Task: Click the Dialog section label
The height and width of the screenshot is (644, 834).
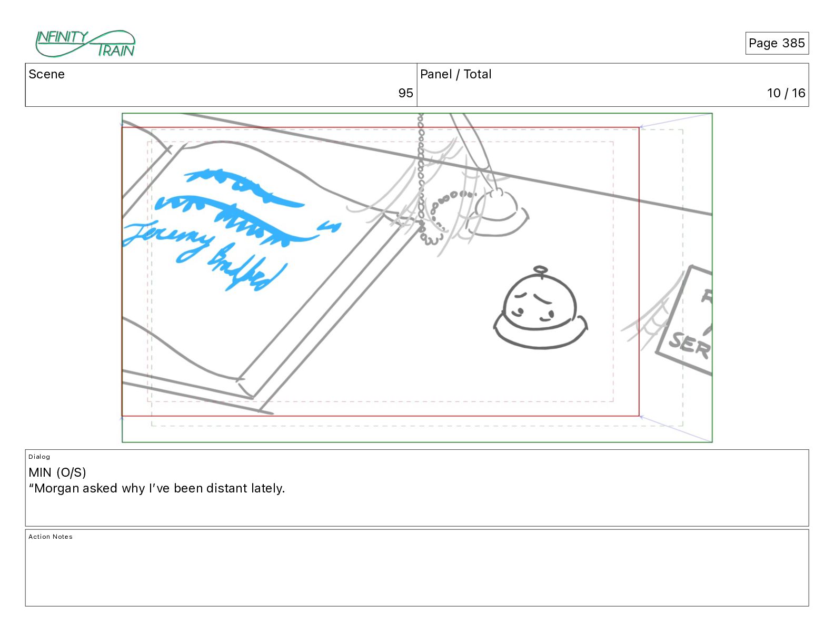Action: 39,457
